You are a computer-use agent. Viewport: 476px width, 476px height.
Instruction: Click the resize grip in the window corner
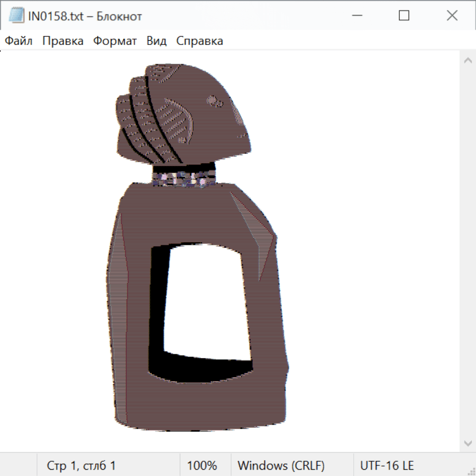pyautogui.click(x=471, y=471)
